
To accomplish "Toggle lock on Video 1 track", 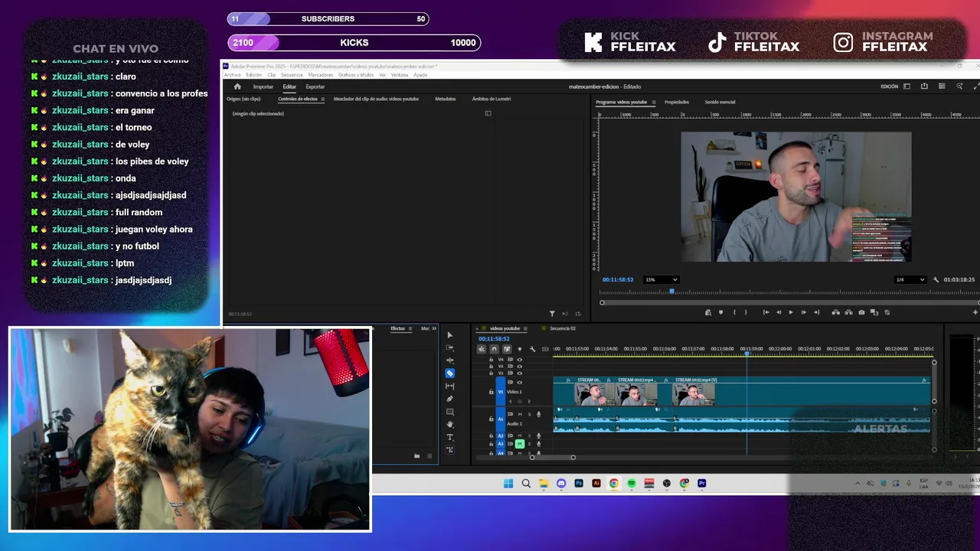I will click(491, 392).
